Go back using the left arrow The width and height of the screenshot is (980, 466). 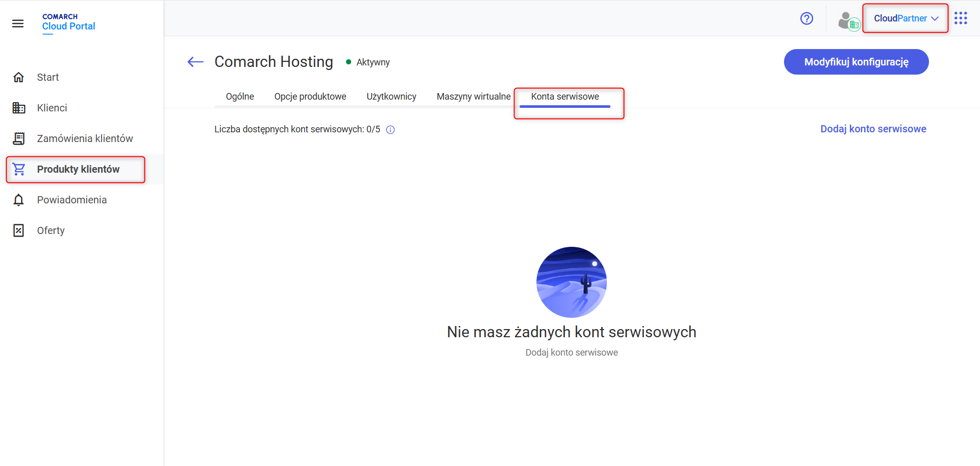tap(195, 62)
